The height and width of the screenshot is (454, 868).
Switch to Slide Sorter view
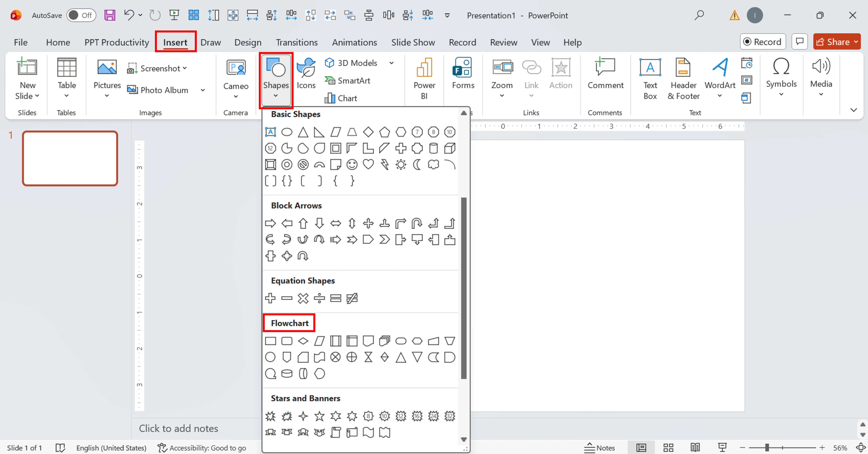[x=668, y=448]
